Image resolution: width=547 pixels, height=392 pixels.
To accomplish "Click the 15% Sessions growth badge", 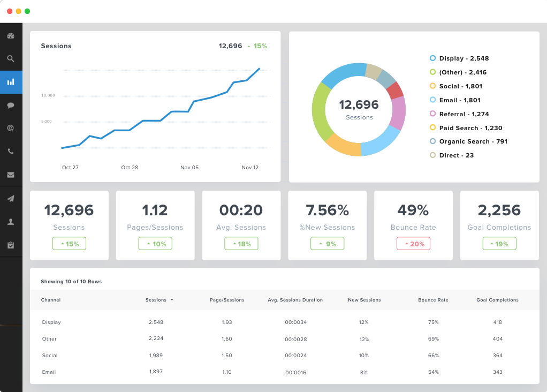I will tap(69, 244).
